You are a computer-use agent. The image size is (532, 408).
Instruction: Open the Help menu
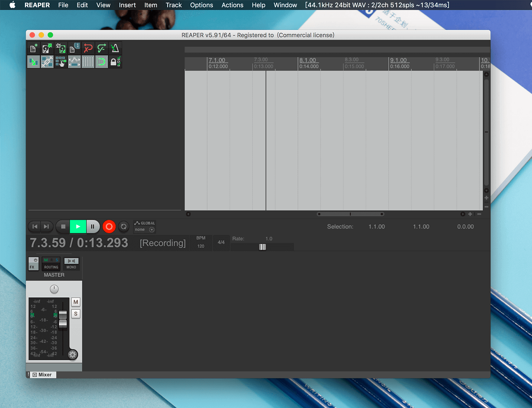coord(259,5)
